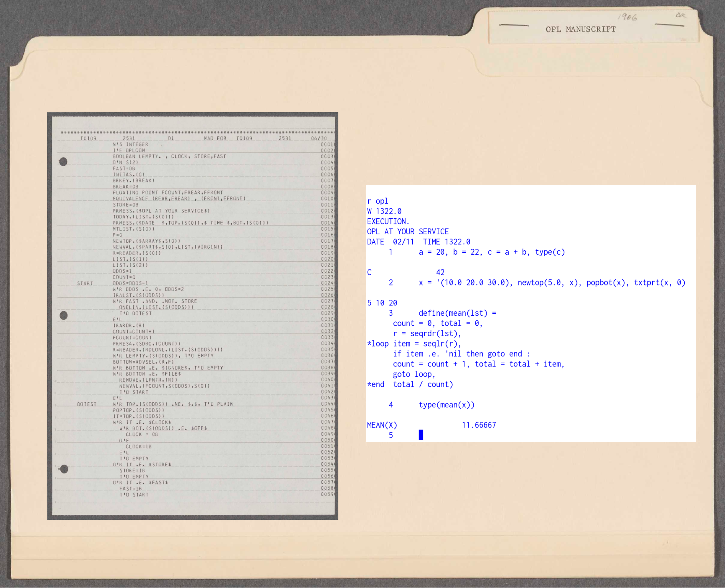Screen dimensions: 725x588
Task: Click the middle punch hole on the printout
Action: click(64, 315)
